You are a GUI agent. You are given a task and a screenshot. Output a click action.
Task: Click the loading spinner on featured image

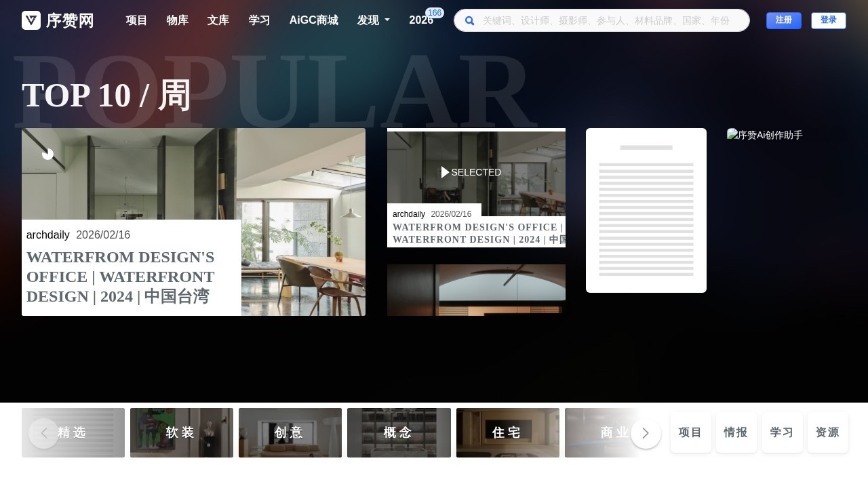click(47, 154)
